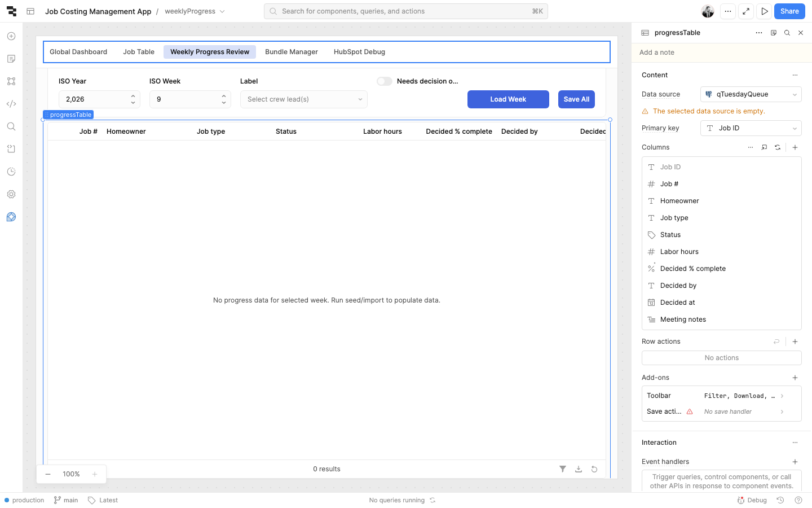Open the code editor from left sidebar

click(11, 104)
